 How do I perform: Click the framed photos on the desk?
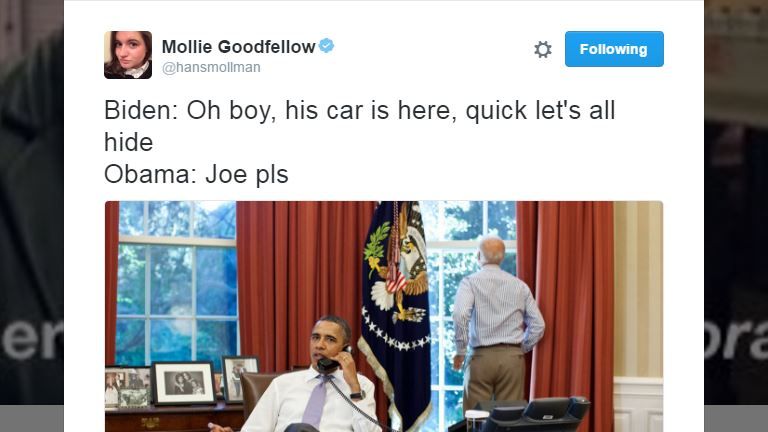[182, 383]
